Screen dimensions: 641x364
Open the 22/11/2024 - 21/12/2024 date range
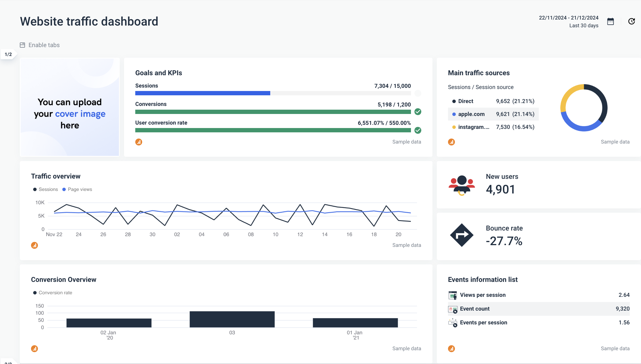[569, 18]
